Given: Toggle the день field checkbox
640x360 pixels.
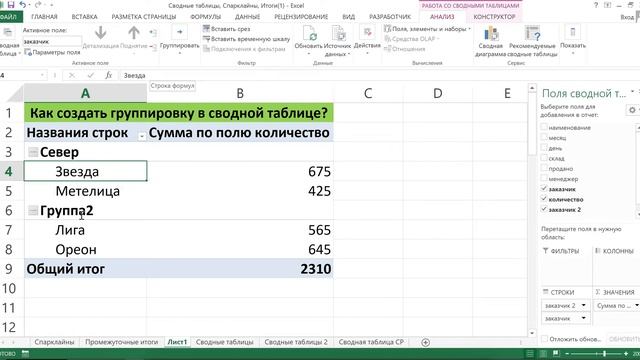Looking at the screenshot, I should coord(544,147).
